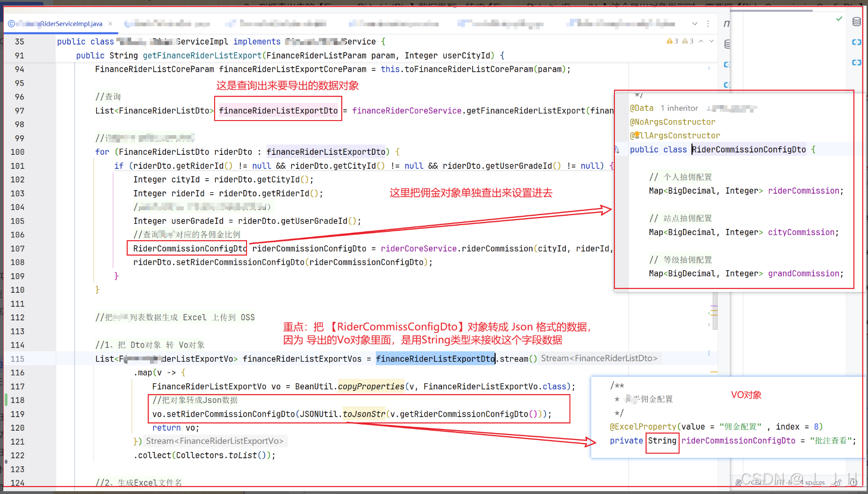Click the 'for' keyword on line 100

[x=102, y=152]
